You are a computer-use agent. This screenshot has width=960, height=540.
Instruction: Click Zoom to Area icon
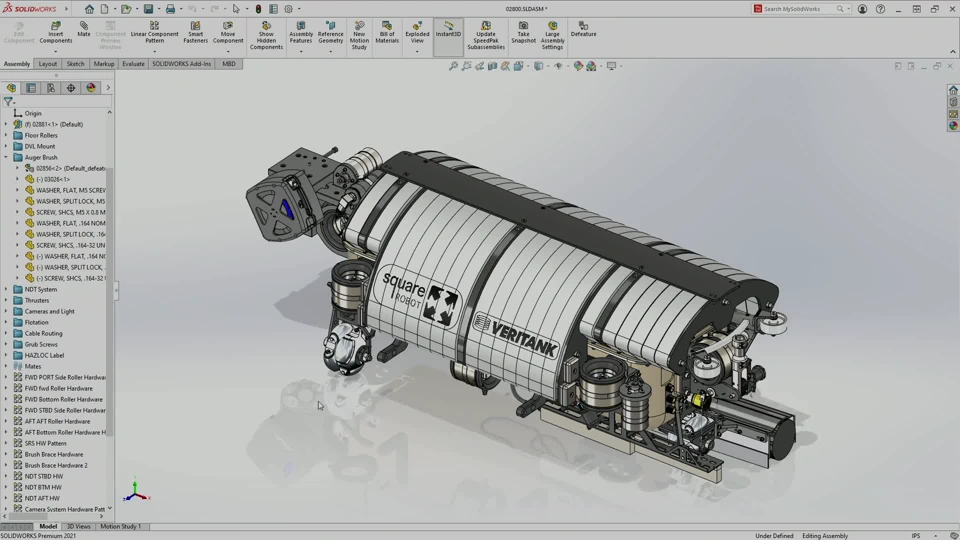467,66
